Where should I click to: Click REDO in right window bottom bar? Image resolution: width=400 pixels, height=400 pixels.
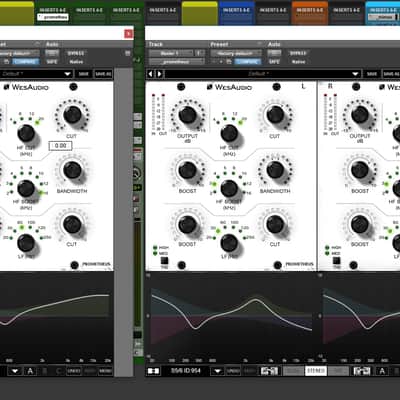tap(250, 371)
